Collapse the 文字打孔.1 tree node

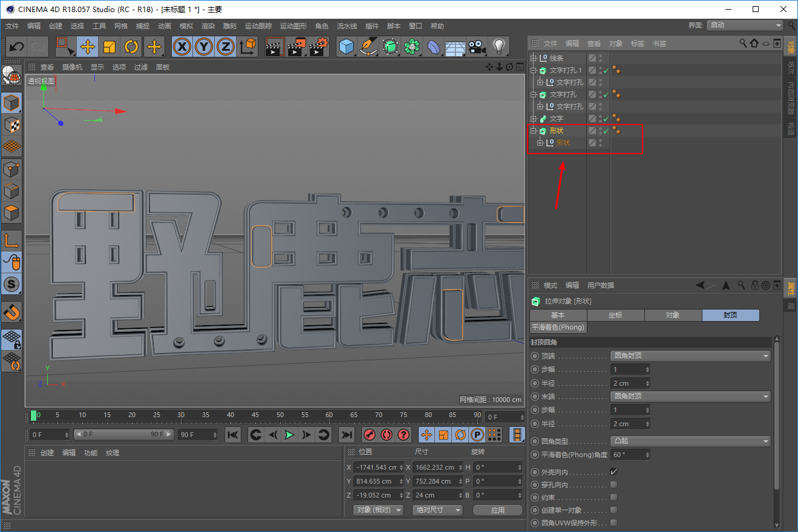pos(534,70)
